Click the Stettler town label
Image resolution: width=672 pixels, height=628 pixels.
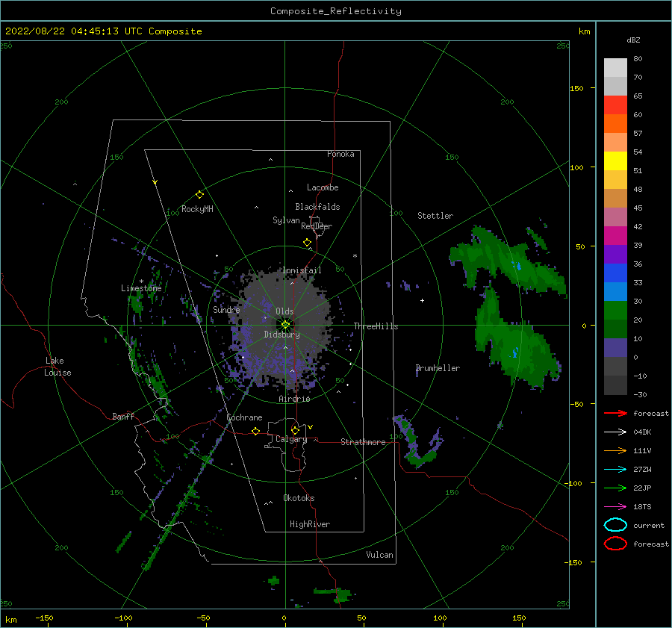tap(435, 216)
